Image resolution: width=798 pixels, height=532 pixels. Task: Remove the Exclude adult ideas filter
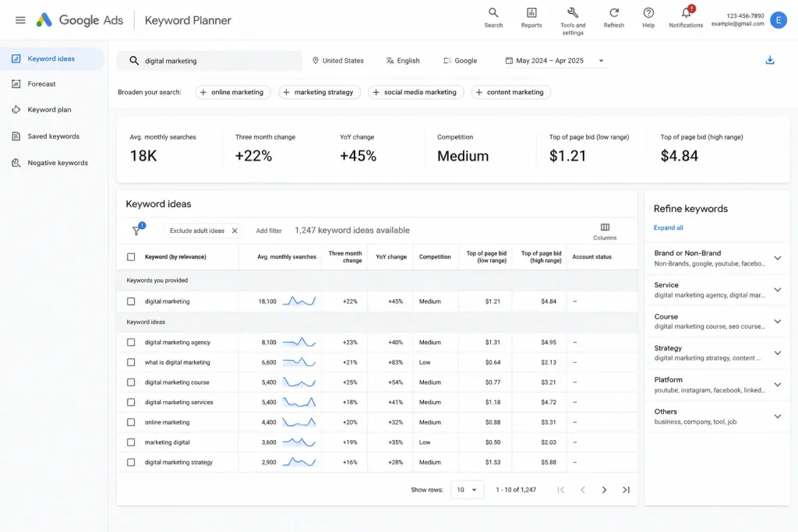tap(235, 231)
